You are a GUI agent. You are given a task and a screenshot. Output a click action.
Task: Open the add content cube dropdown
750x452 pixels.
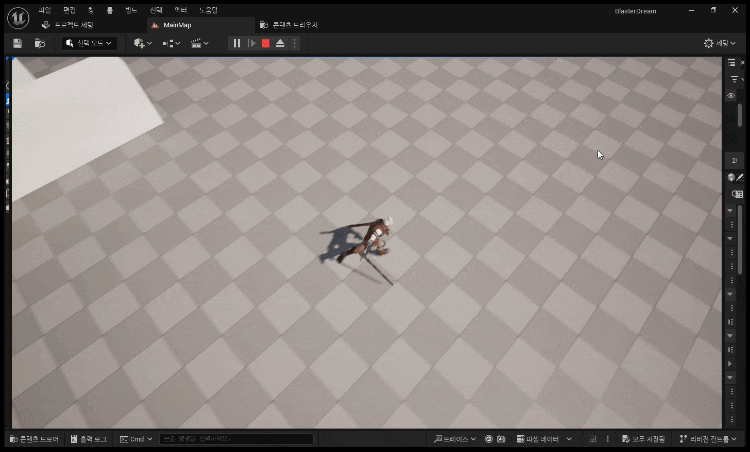coord(143,44)
